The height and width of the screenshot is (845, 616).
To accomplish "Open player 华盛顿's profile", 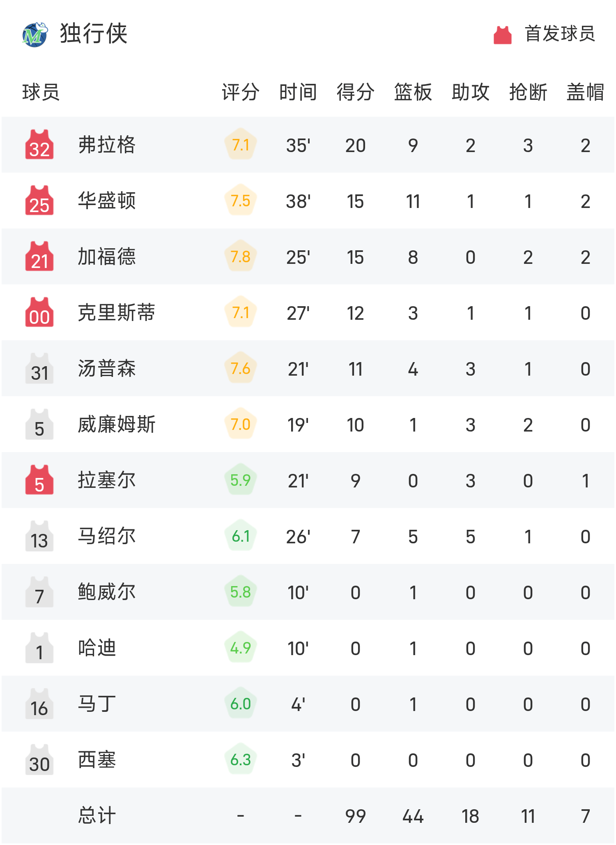I will pyautogui.click(x=107, y=201).
